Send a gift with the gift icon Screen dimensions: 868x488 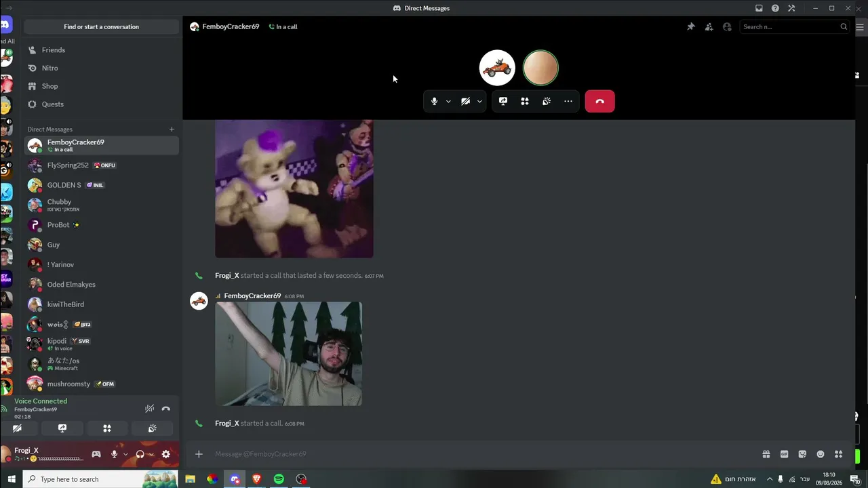pyautogui.click(x=766, y=454)
